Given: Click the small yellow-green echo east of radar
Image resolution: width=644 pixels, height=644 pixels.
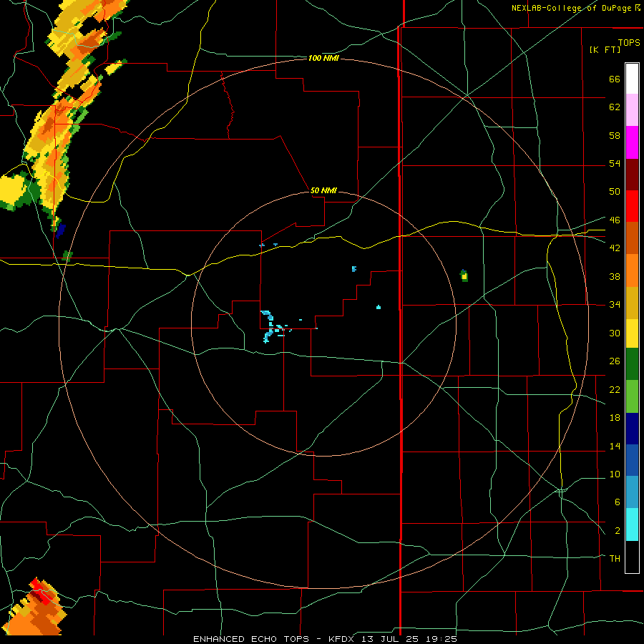Looking at the screenshot, I should coord(464,275).
